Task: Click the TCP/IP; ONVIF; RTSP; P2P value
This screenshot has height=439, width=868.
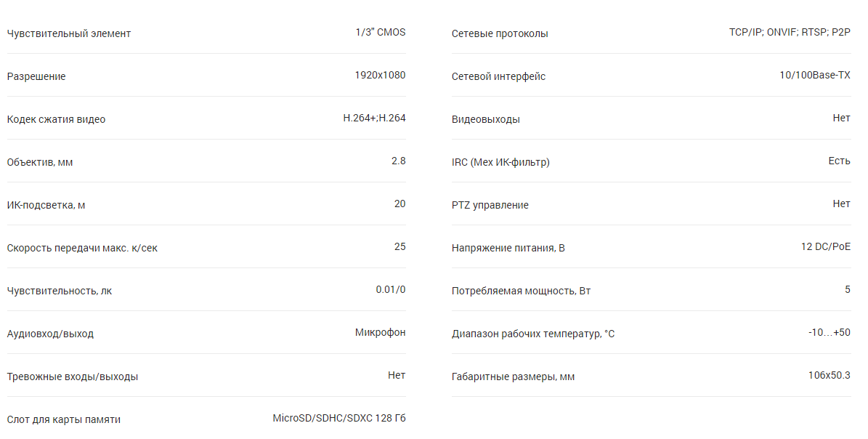Action: 790,32
